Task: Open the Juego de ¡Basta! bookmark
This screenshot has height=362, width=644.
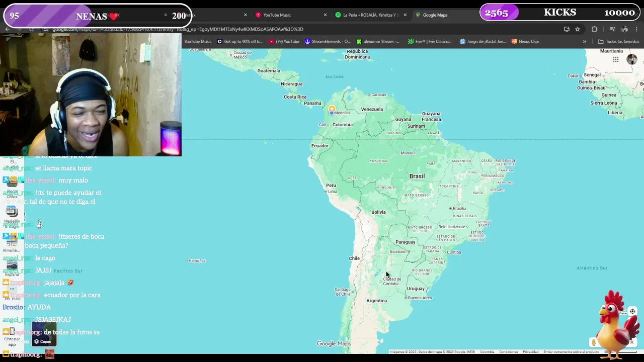Action: click(x=483, y=42)
